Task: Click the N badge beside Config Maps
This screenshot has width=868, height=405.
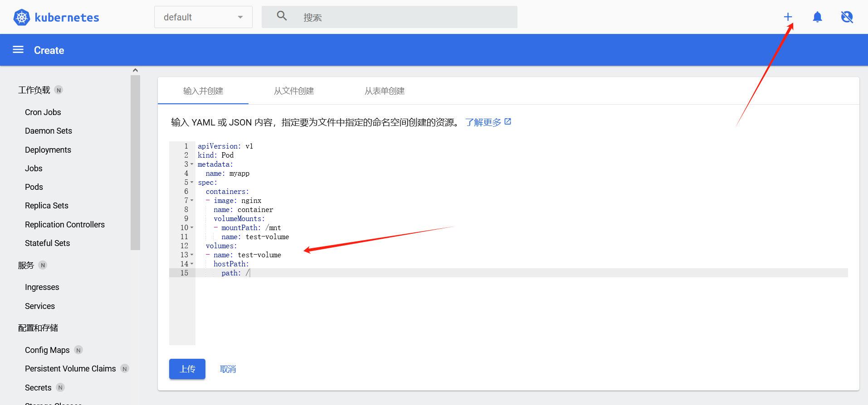Action: point(78,350)
